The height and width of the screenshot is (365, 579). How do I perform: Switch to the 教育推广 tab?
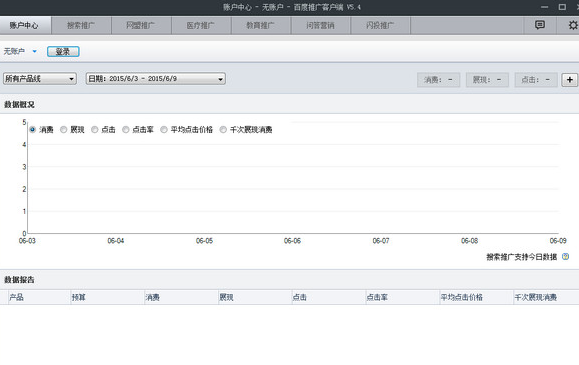click(x=261, y=25)
